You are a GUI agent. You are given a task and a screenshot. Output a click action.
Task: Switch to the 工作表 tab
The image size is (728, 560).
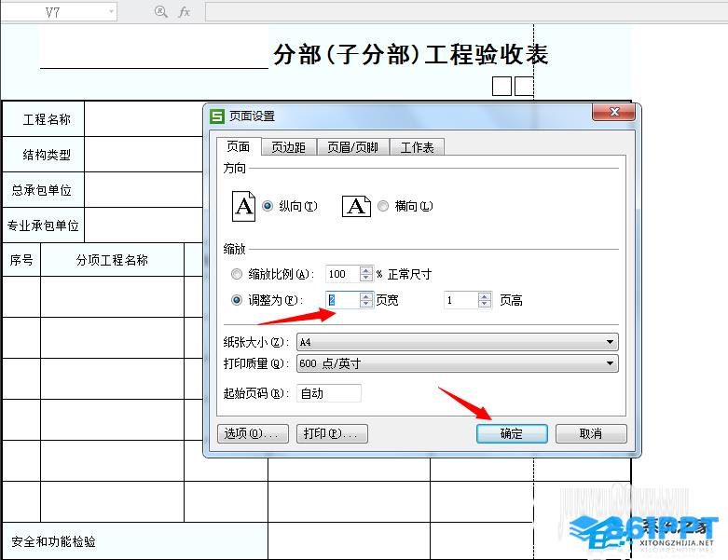[x=417, y=147]
